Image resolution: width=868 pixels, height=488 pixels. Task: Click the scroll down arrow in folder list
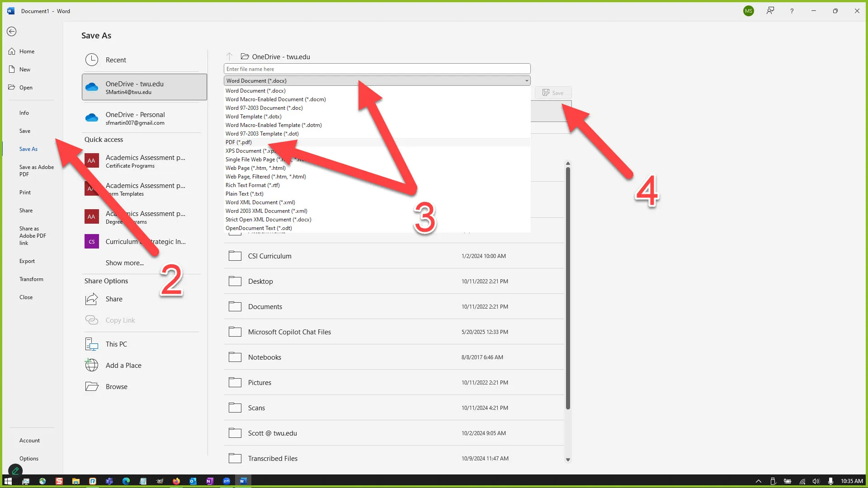(x=568, y=460)
